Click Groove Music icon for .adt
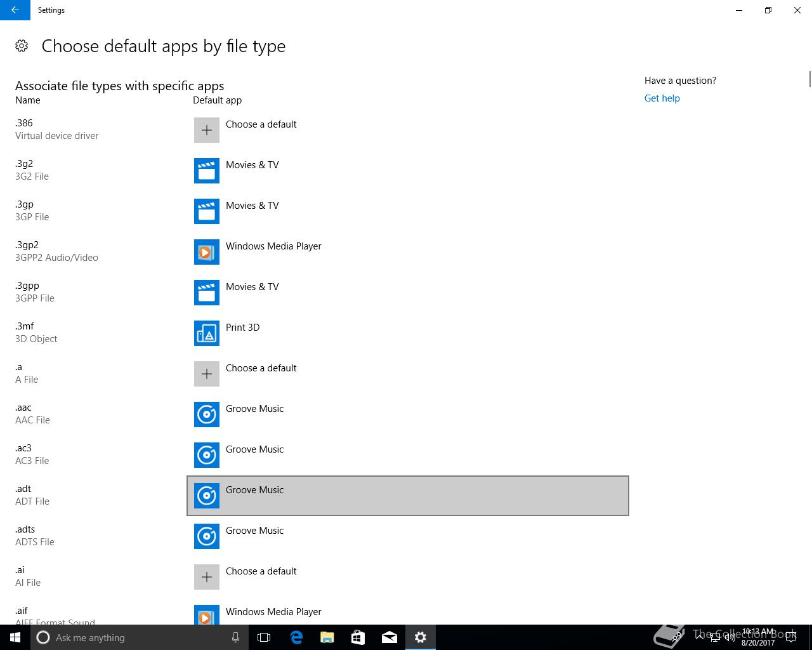Screen dimensions: 812x650 (x=207, y=496)
